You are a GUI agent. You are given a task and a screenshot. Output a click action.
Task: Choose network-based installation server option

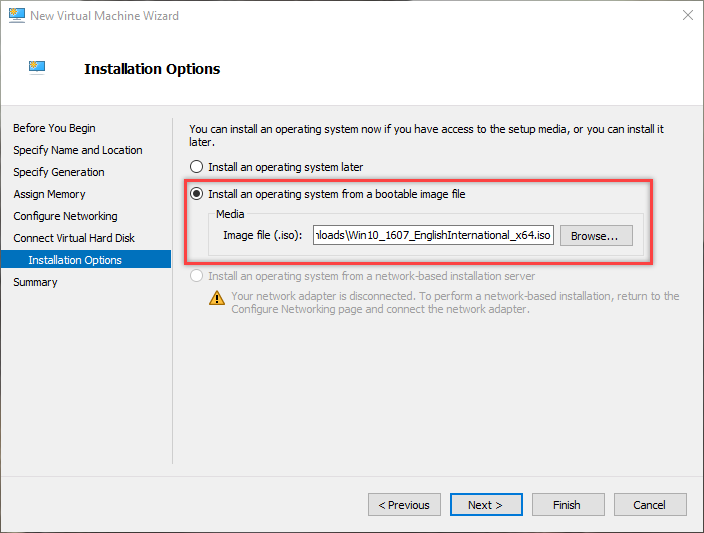point(197,276)
